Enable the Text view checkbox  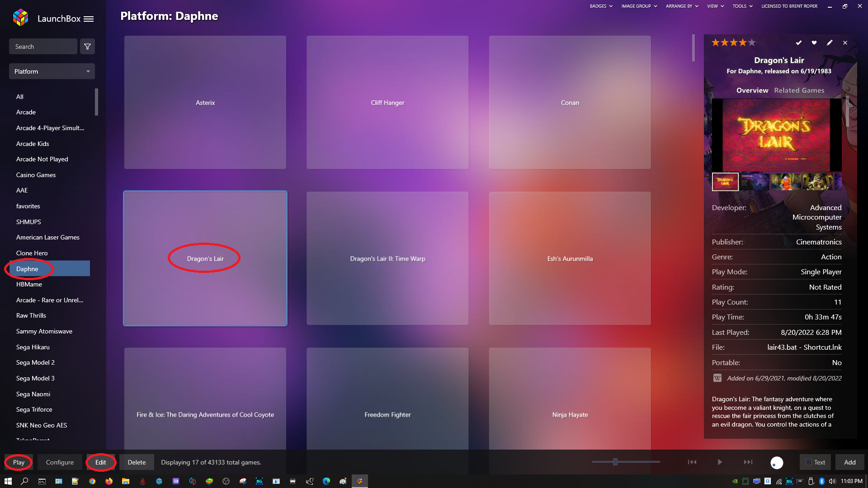[809, 462]
